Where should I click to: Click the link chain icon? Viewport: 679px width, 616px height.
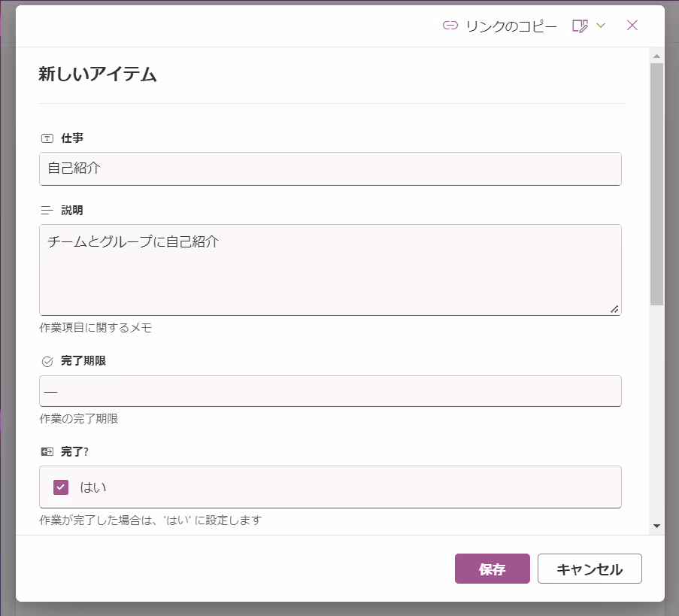(x=450, y=26)
